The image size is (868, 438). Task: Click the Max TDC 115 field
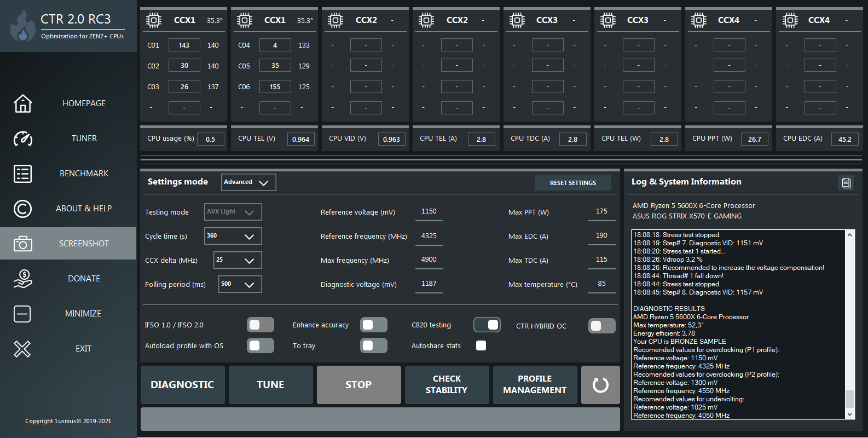pyautogui.click(x=601, y=260)
